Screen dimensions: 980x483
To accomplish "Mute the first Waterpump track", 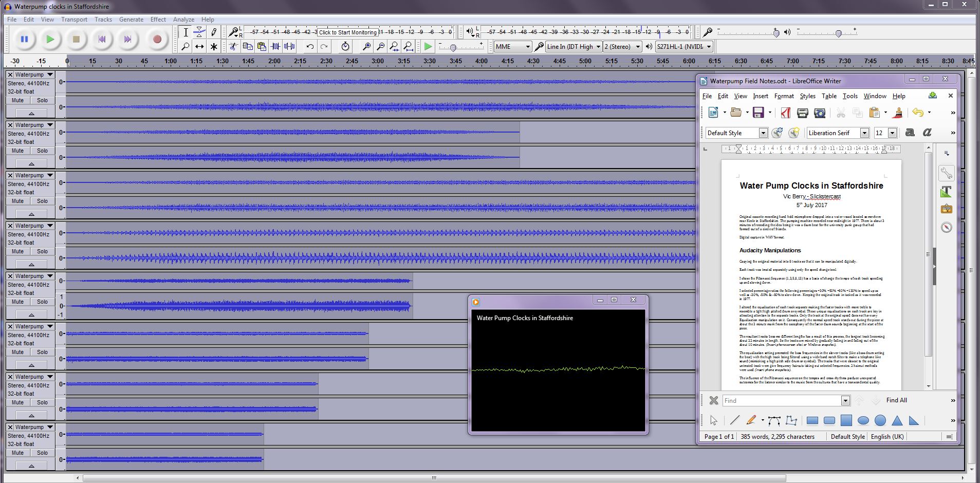I will click(x=17, y=100).
